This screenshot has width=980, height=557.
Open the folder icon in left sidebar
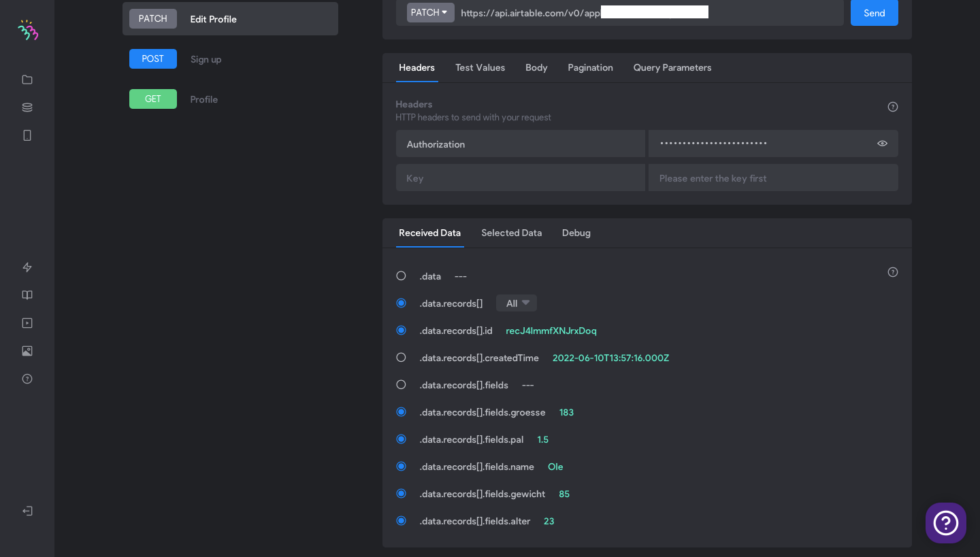pos(27,80)
